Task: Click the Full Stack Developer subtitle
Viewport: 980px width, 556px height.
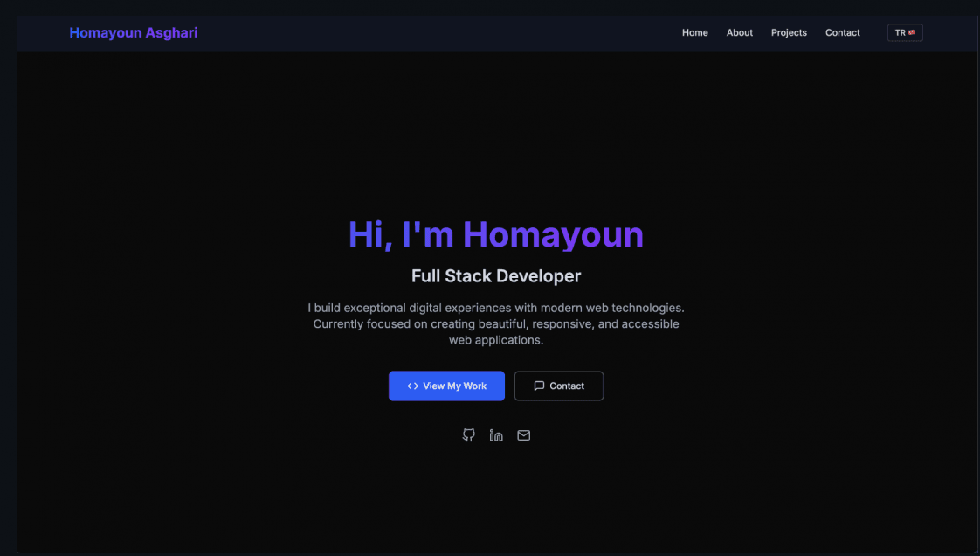Action: [496, 275]
